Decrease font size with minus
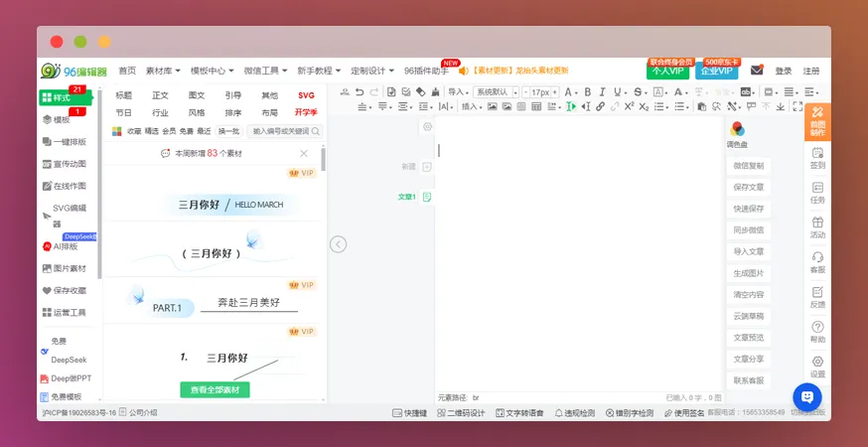The height and width of the screenshot is (447, 868). pyautogui.click(x=526, y=92)
